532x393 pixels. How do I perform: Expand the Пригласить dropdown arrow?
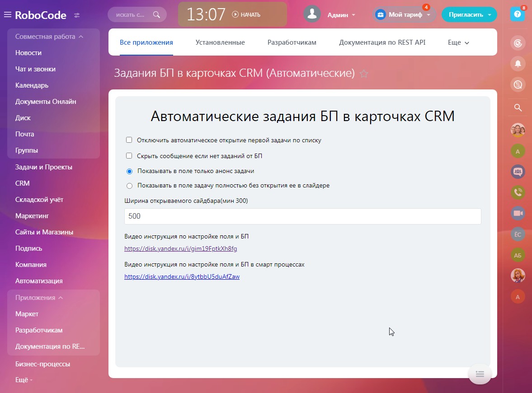point(490,15)
